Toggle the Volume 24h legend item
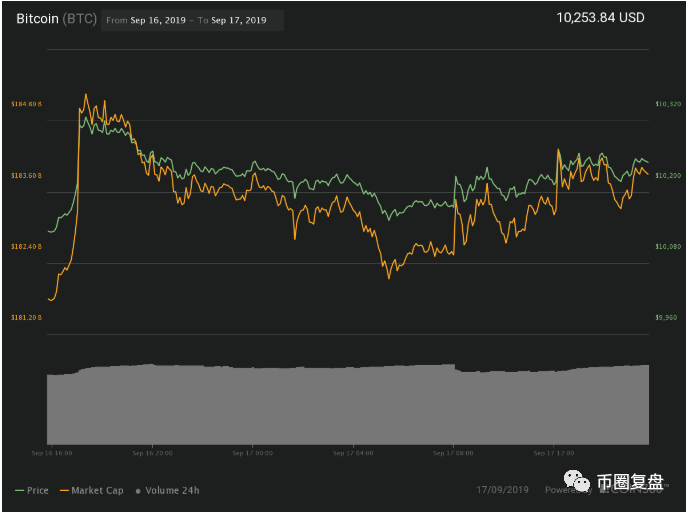This screenshot has width=686, height=512. coord(172,490)
